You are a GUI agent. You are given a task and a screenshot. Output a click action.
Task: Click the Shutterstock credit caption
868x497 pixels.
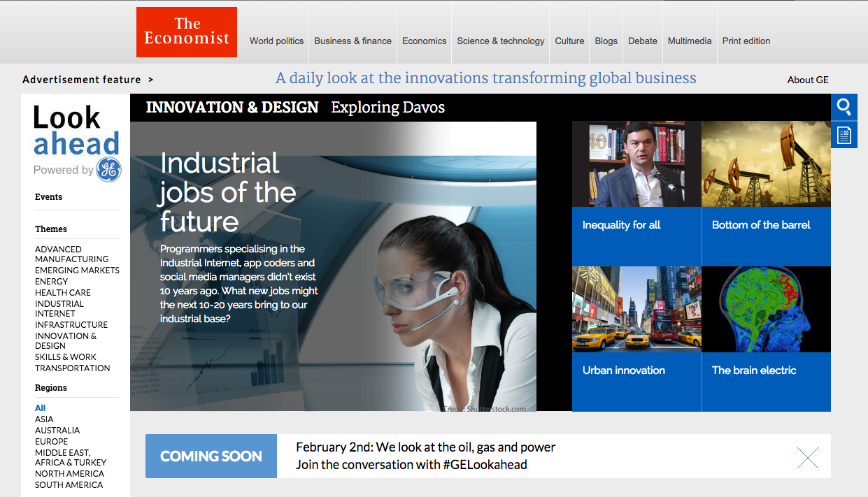click(x=484, y=408)
